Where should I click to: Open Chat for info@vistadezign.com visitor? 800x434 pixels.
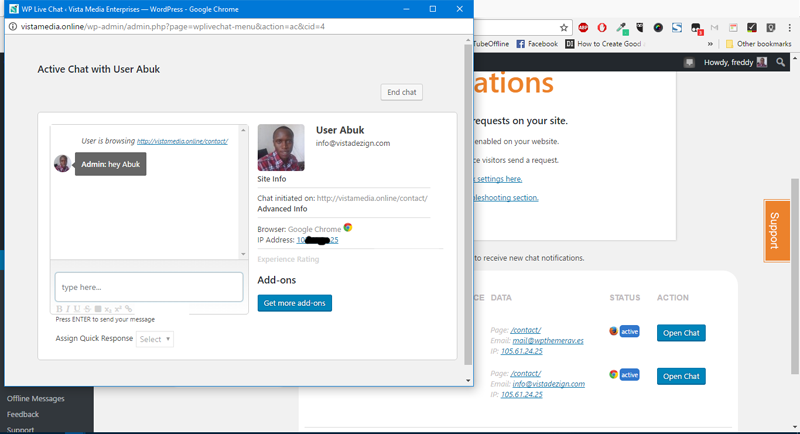point(681,376)
